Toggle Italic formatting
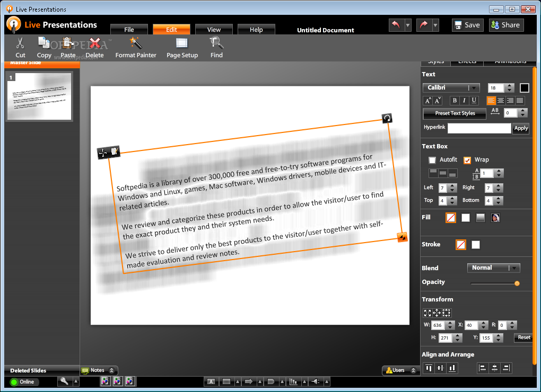The height and width of the screenshot is (392, 541). tap(464, 101)
